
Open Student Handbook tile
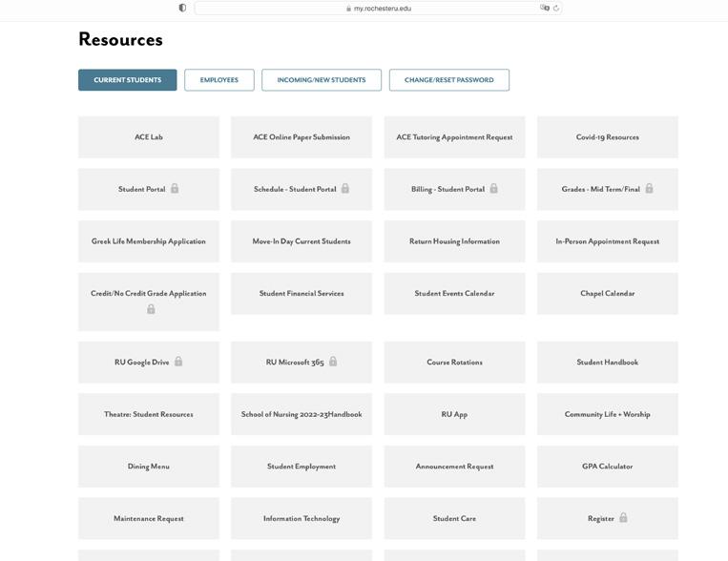[607, 363]
